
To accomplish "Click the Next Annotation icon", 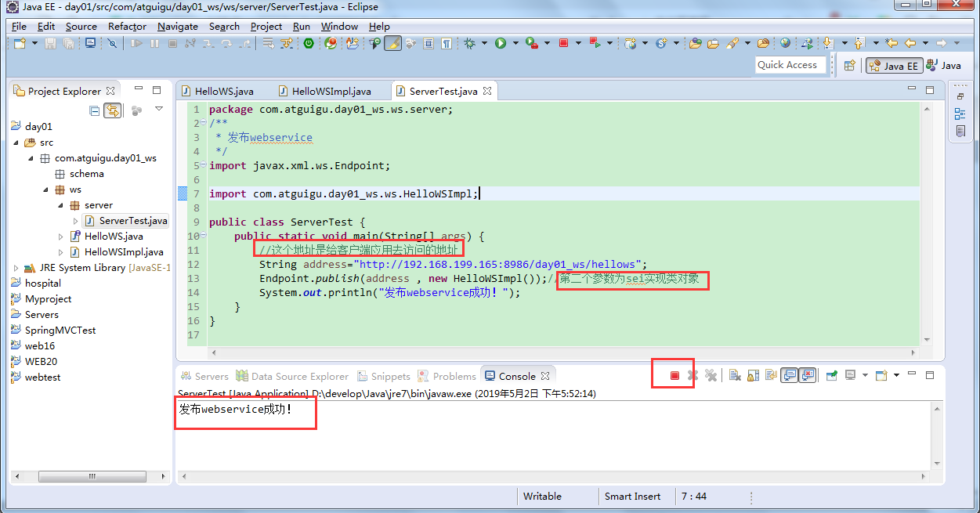I will (827, 43).
